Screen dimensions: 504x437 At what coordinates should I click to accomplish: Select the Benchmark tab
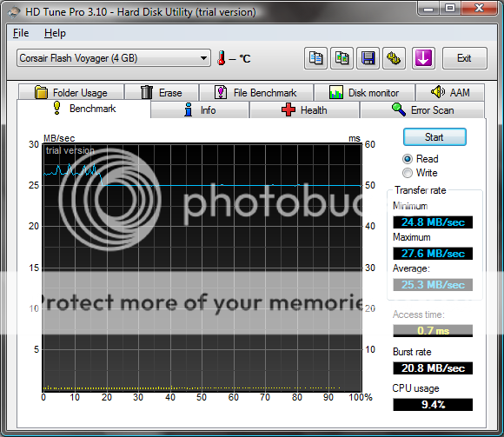83,109
